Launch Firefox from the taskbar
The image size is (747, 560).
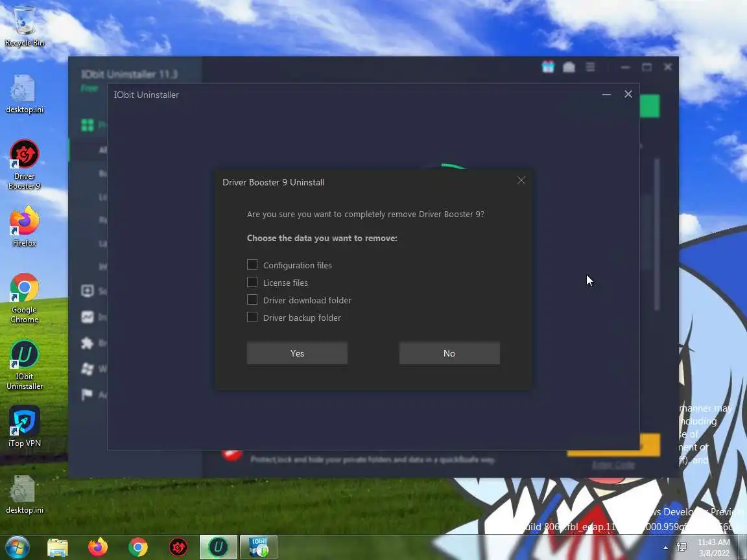98,548
